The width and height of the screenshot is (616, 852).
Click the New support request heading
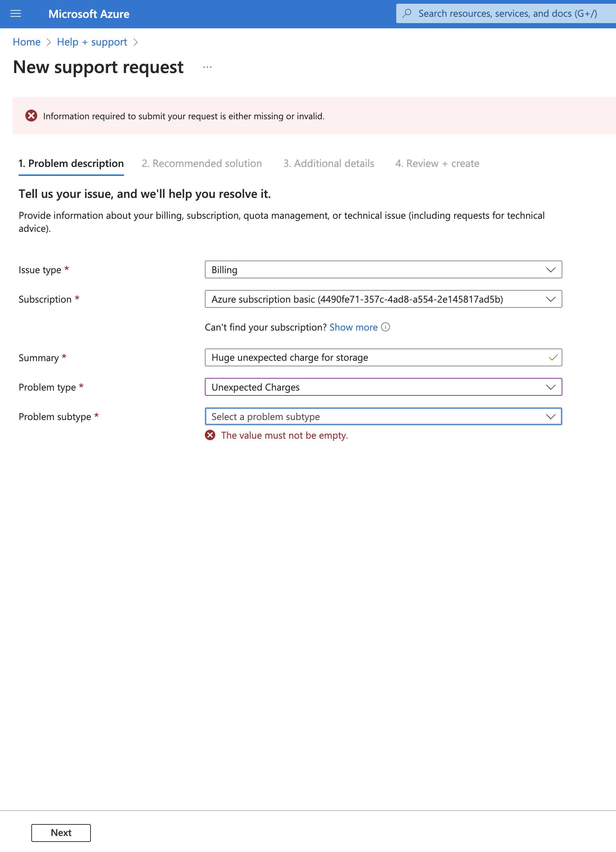tap(98, 67)
